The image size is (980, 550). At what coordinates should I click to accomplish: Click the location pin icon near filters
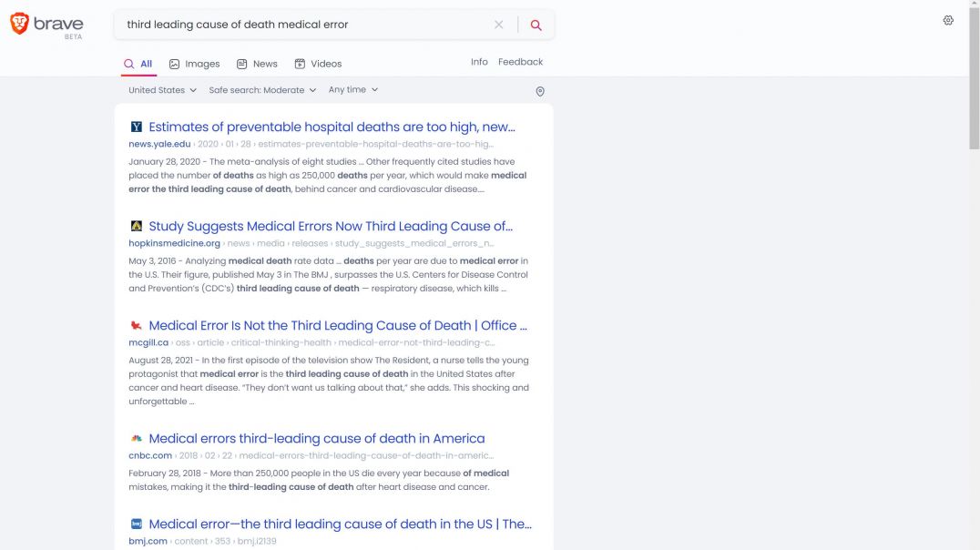540,91
